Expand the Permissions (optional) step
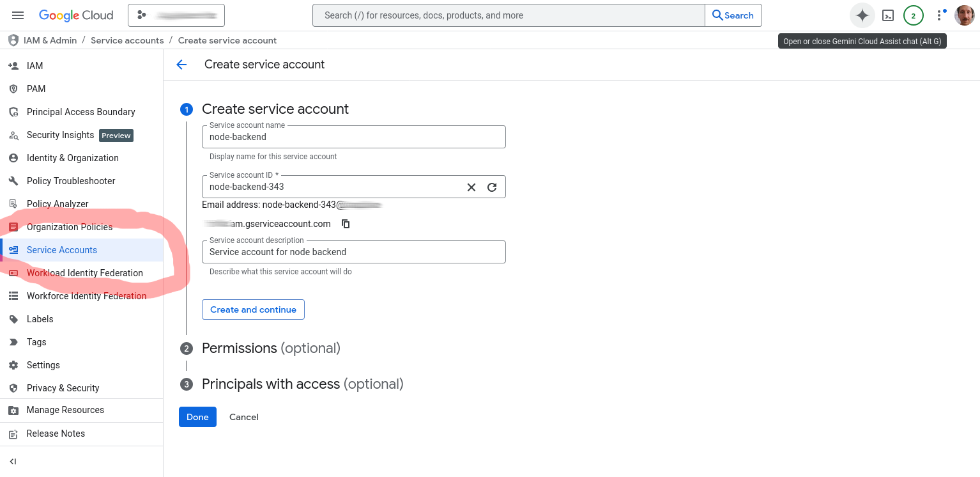Image resolution: width=980 pixels, height=477 pixels. 270,348
